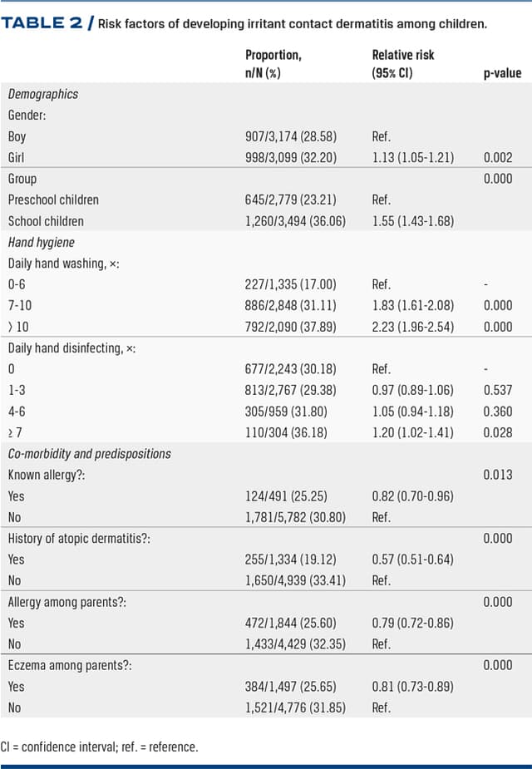Click the p-value 0.537

497,390
